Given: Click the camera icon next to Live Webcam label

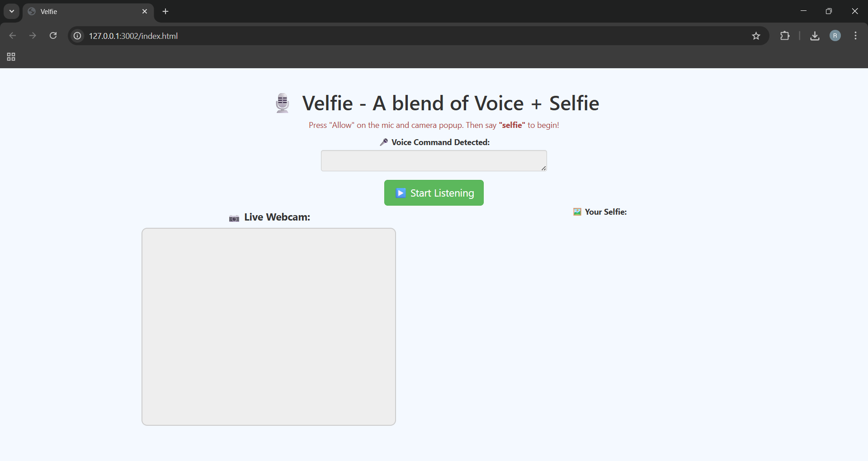Looking at the screenshot, I should click(x=234, y=218).
